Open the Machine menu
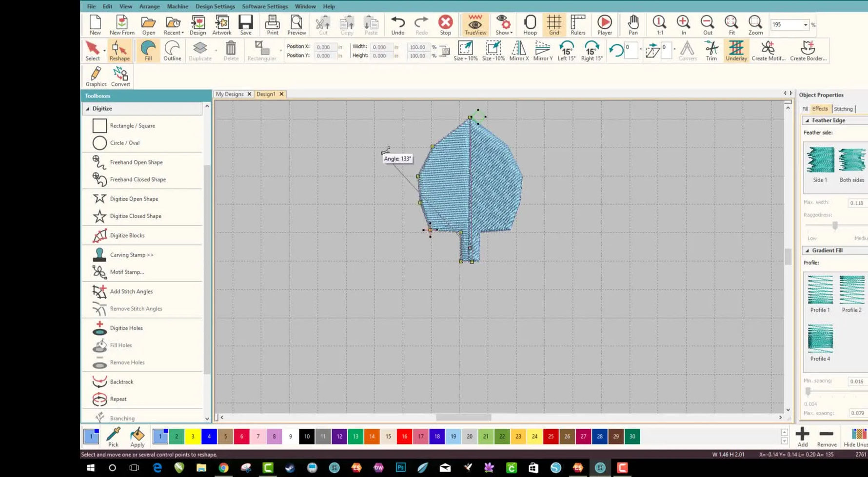This screenshot has height=477, width=868. [178, 6]
